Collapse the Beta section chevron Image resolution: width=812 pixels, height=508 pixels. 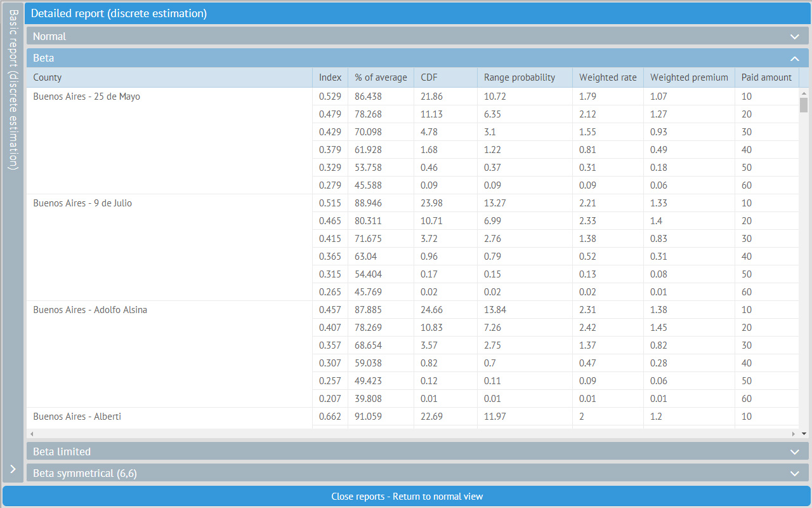click(x=795, y=58)
